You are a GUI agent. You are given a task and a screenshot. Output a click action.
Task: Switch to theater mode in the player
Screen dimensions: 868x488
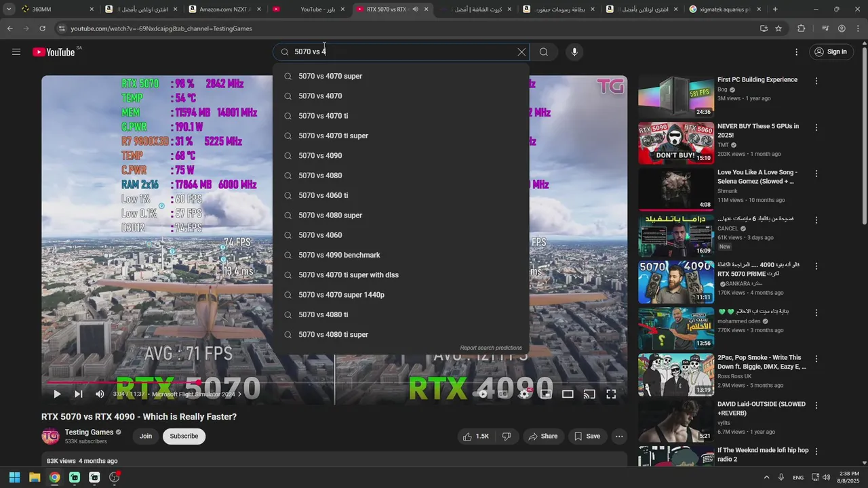(568, 394)
